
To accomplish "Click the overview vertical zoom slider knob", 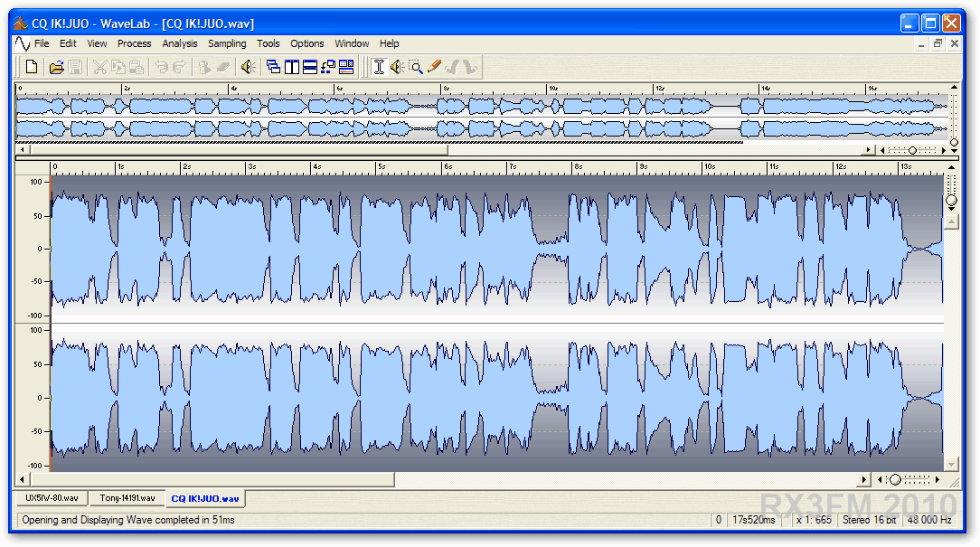I will 954,143.
